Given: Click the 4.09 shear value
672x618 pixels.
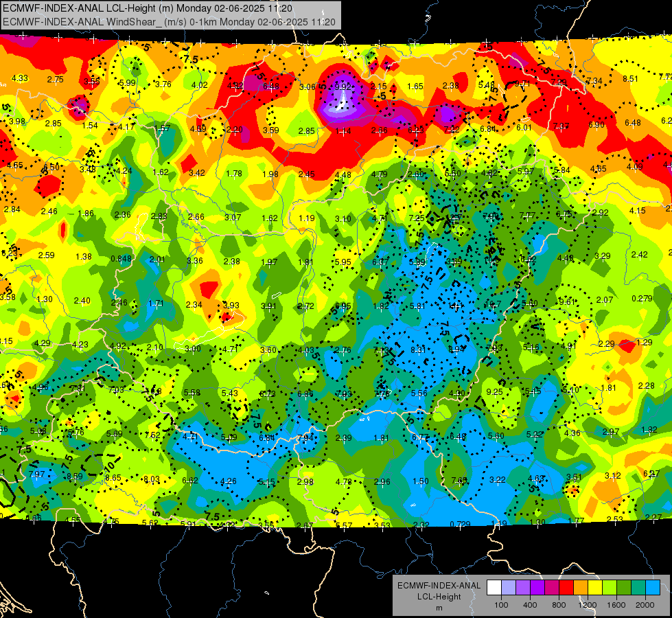Looking at the screenshot, I should [x=634, y=166].
